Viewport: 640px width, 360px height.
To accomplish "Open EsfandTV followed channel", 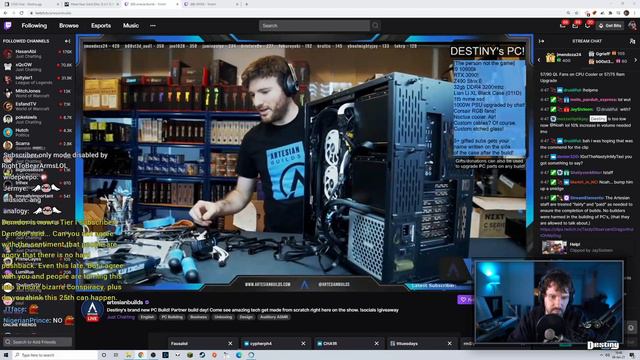I will coord(38,106).
